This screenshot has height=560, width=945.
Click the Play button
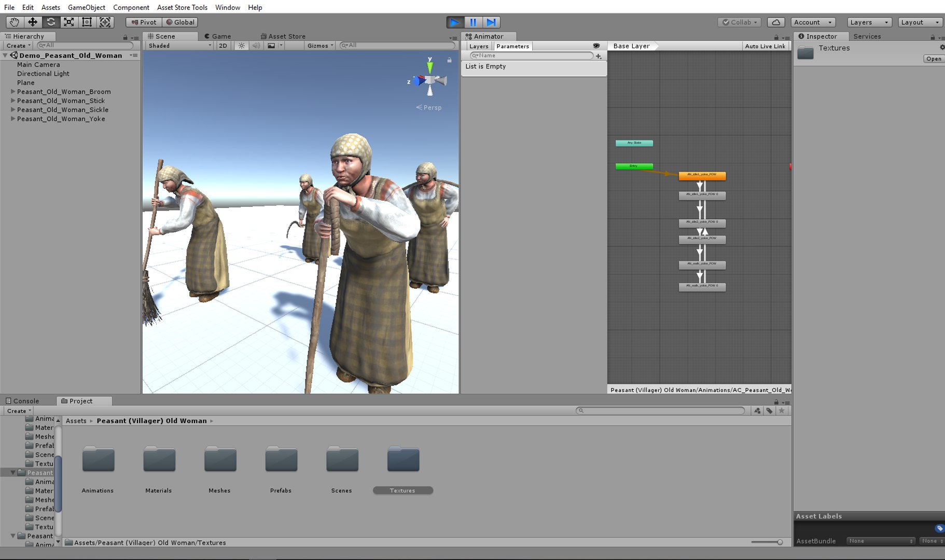[x=455, y=22]
